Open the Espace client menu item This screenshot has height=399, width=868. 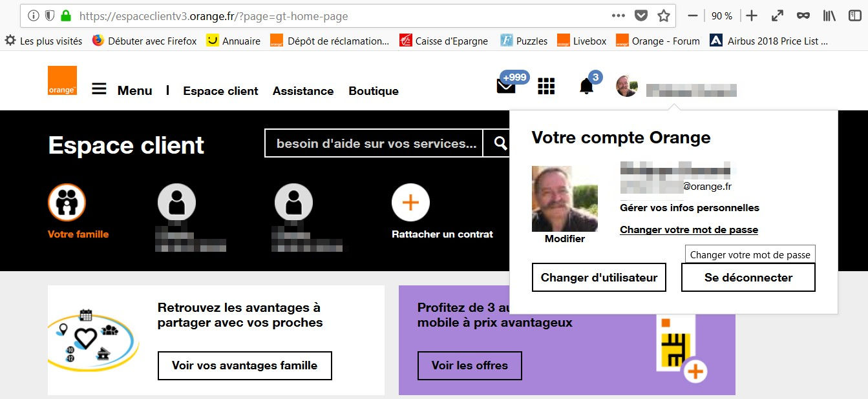(220, 91)
